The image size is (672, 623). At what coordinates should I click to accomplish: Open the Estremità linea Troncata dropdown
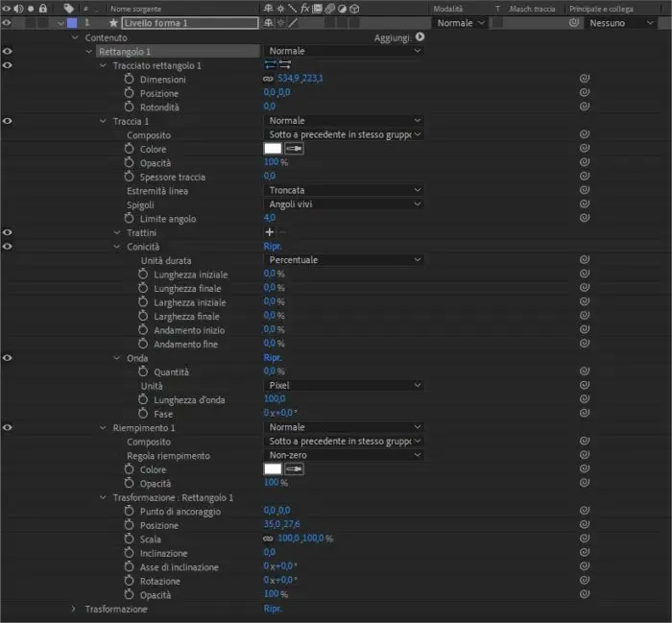[x=344, y=190]
